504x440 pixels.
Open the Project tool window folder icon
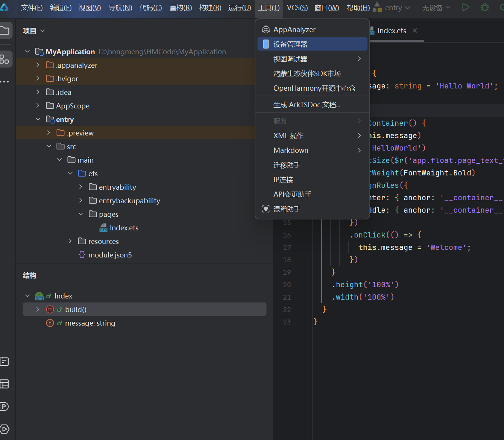[x=5, y=30]
